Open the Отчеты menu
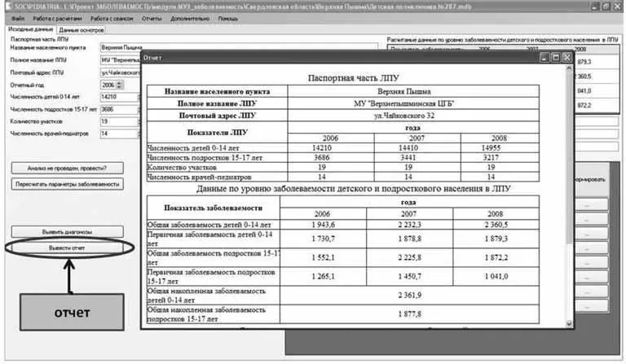626x364 pixels. (x=152, y=19)
